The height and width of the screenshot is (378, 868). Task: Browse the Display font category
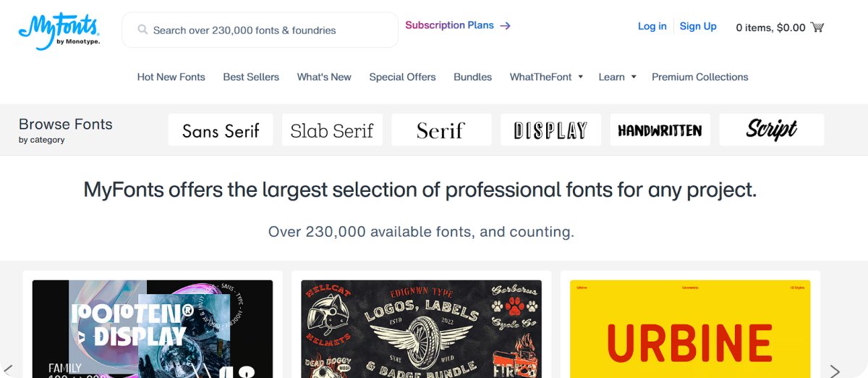tap(550, 130)
